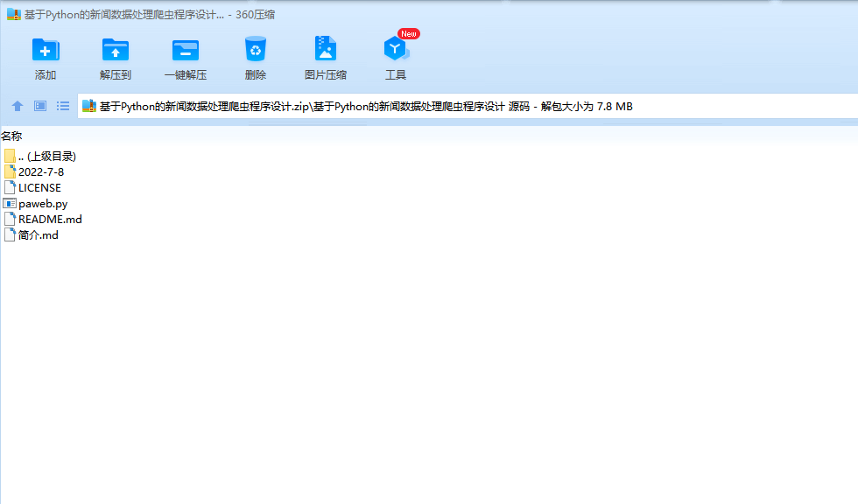
Task: Click the folder icon of 上级目录 entry
Action: point(10,157)
